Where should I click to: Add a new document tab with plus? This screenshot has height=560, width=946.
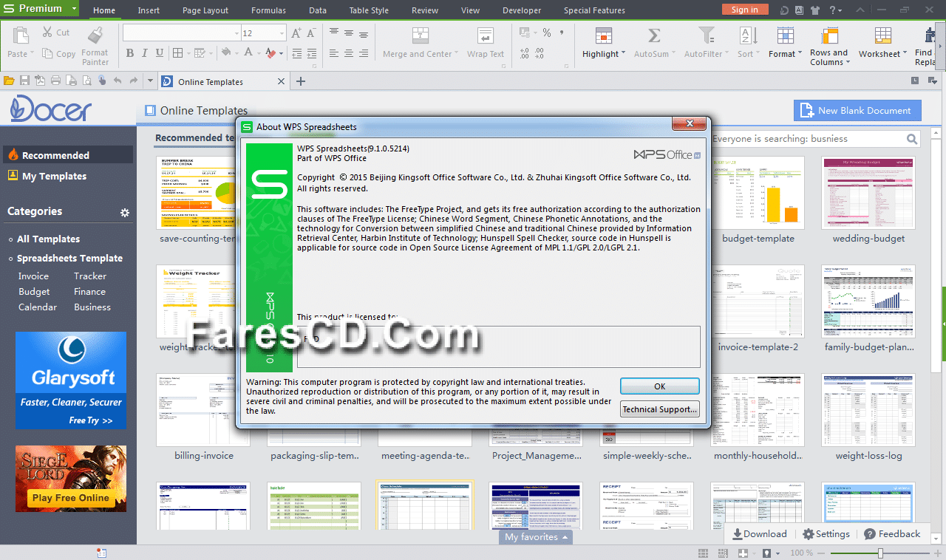(301, 81)
